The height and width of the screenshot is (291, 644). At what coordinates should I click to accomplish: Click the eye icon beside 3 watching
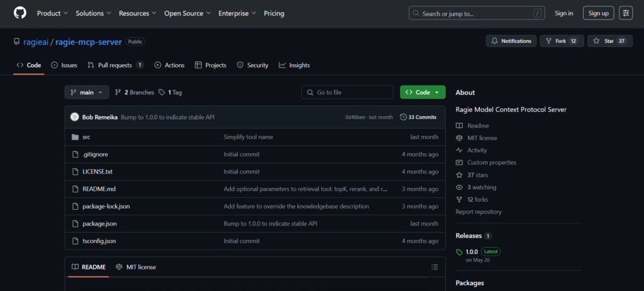point(459,187)
